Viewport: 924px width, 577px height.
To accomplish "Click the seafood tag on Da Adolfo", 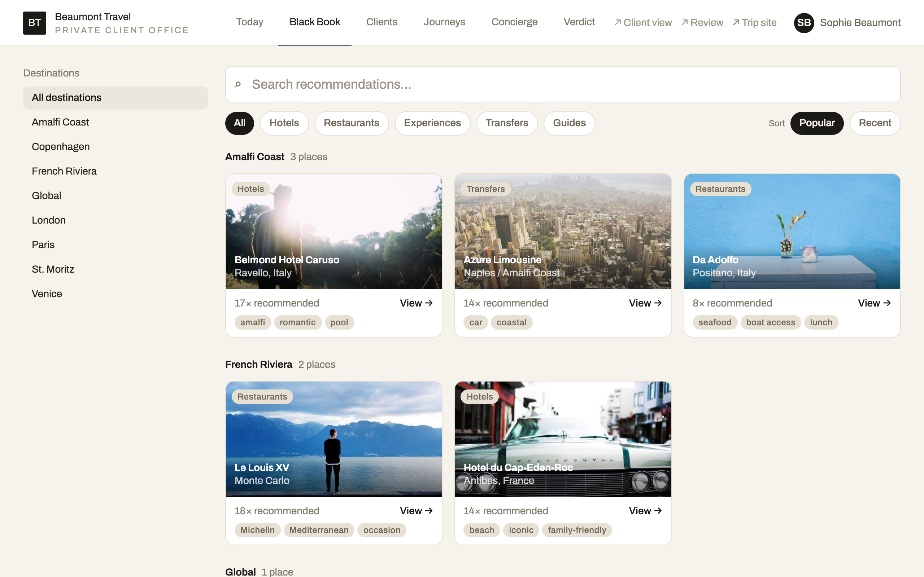I will click(x=715, y=322).
